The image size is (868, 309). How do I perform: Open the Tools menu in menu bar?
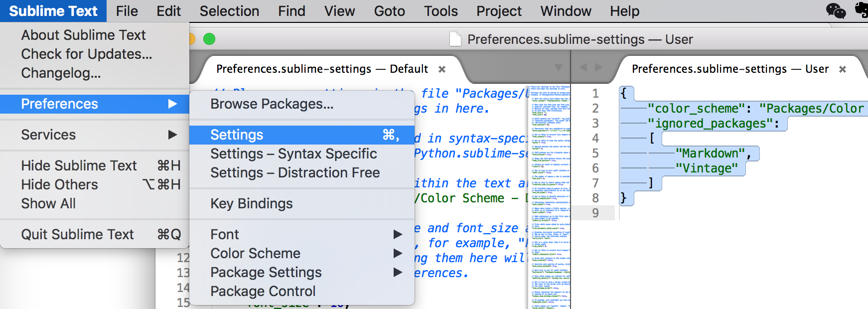[x=440, y=11]
